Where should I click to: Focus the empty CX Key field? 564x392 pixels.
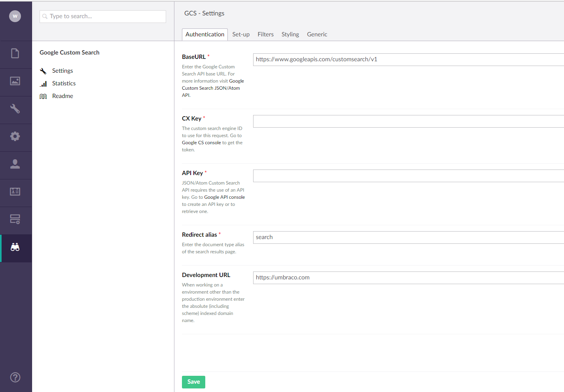[x=409, y=121]
